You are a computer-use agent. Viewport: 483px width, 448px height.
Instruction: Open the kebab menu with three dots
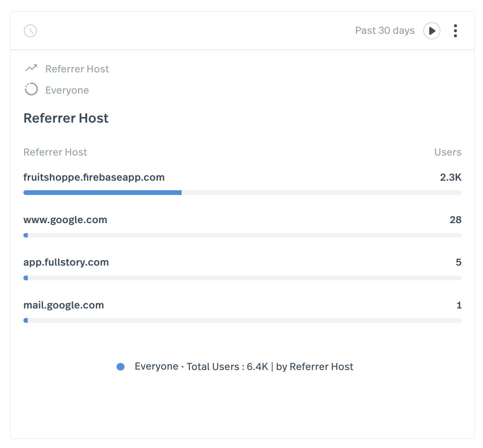(x=455, y=31)
